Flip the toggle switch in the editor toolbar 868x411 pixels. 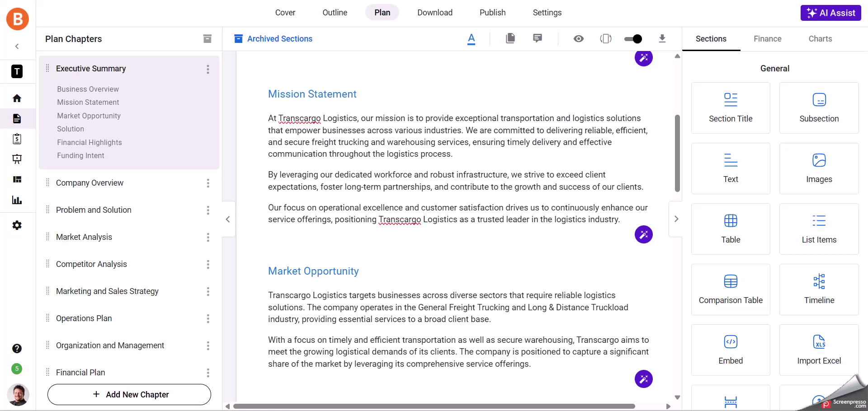pos(633,39)
